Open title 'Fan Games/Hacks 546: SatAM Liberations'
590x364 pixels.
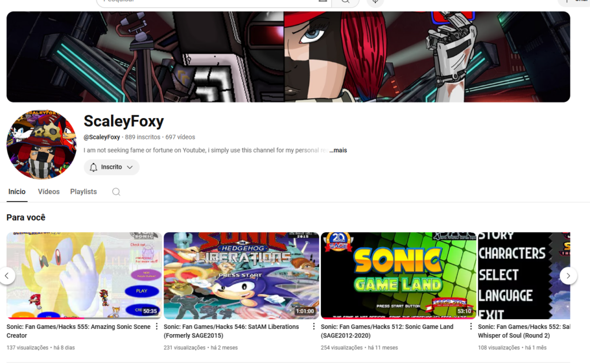(232, 331)
